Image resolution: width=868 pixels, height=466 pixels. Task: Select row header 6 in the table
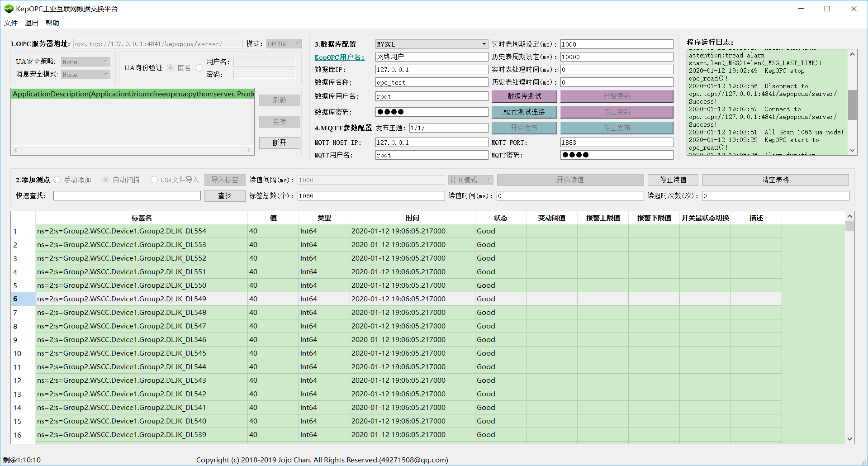pyautogui.click(x=23, y=299)
